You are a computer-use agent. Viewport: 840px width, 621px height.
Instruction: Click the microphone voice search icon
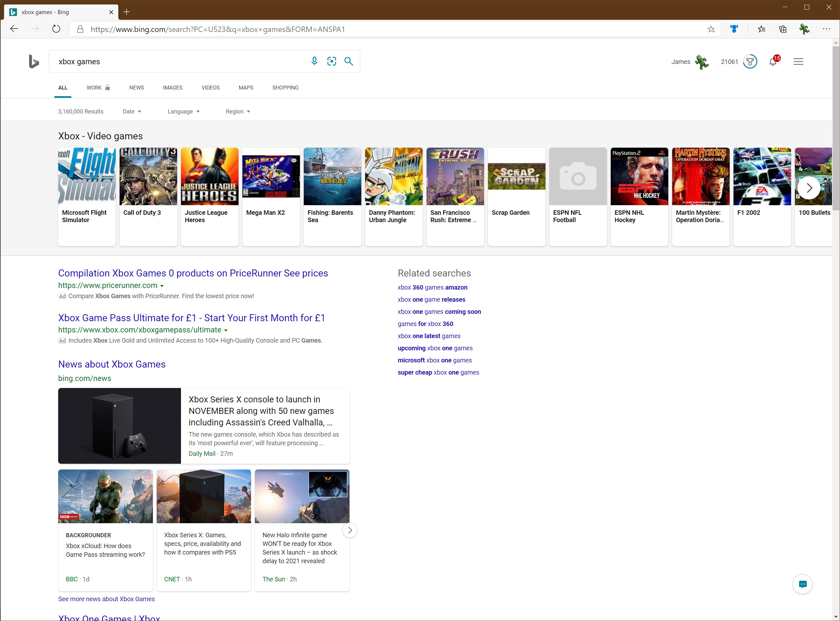click(314, 61)
